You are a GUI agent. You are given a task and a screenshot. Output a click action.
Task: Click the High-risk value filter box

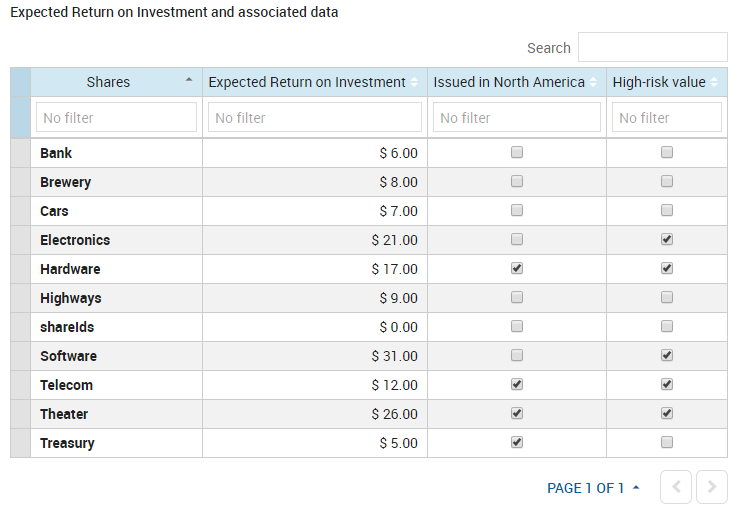[667, 118]
